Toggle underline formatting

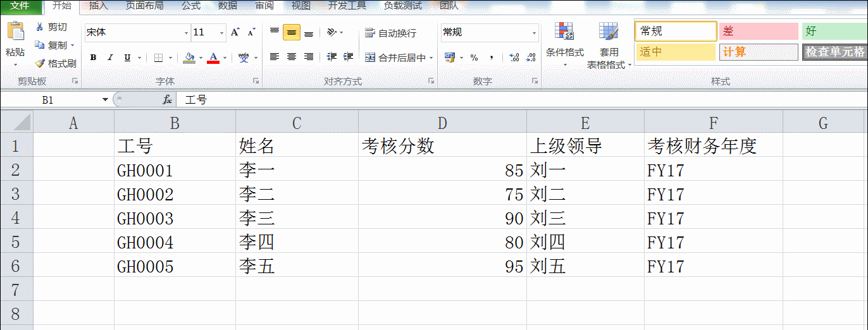point(127,58)
